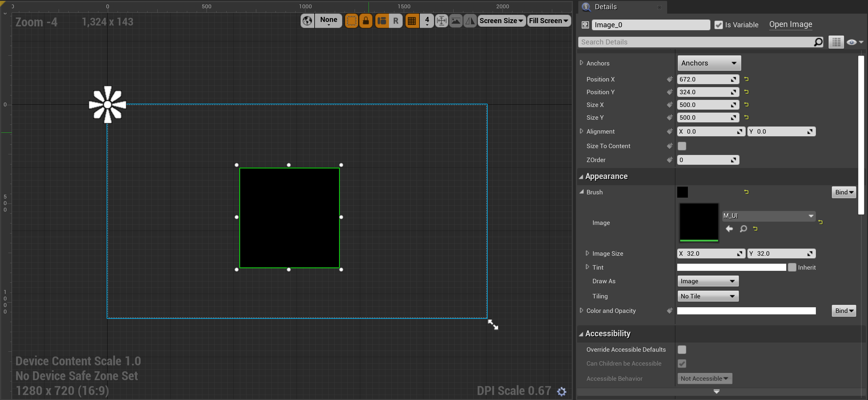Toggle the padlock respect locks button
868x400 pixels.
click(366, 21)
